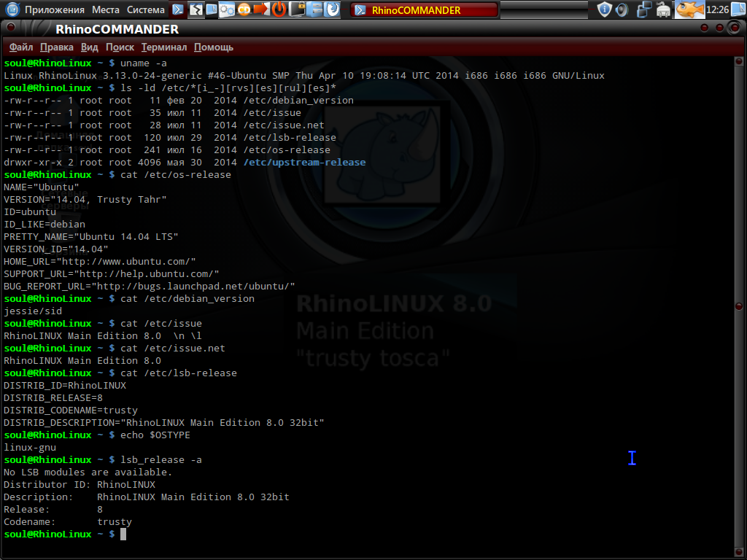
Task: Click the 'cat /etc/issue.net' command
Action: [172, 348]
